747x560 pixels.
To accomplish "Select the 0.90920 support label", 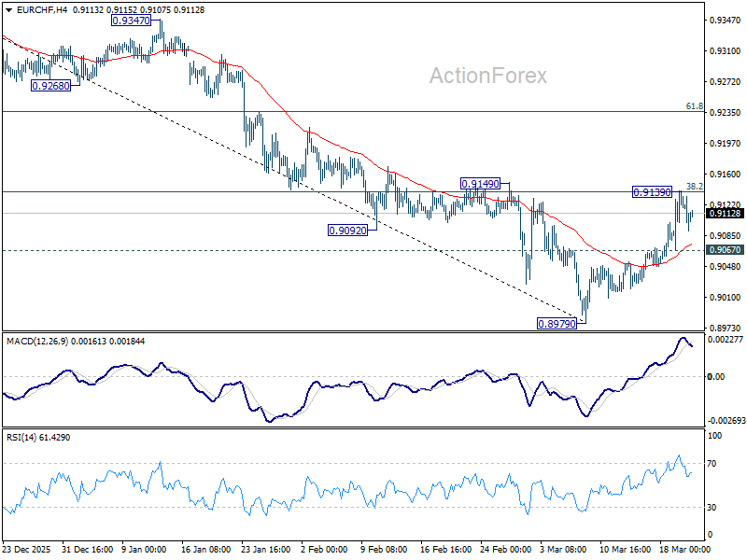I will 346,230.
